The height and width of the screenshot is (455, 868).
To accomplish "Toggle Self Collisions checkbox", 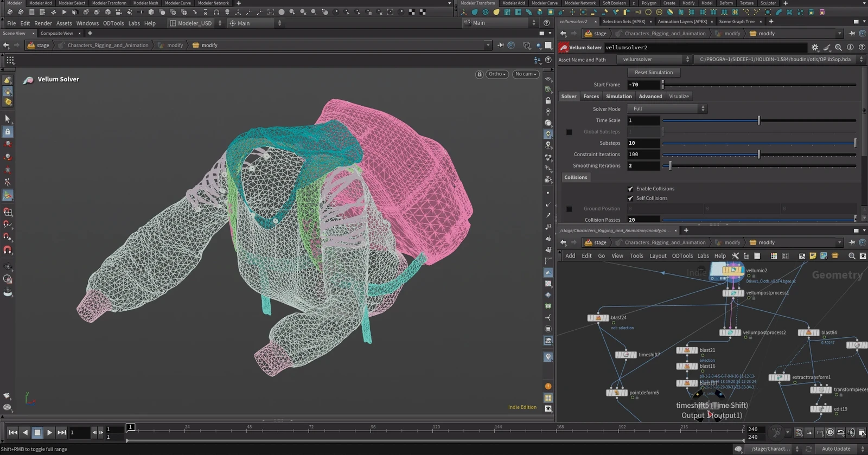I will pyautogui.click(x=630, y=198).
